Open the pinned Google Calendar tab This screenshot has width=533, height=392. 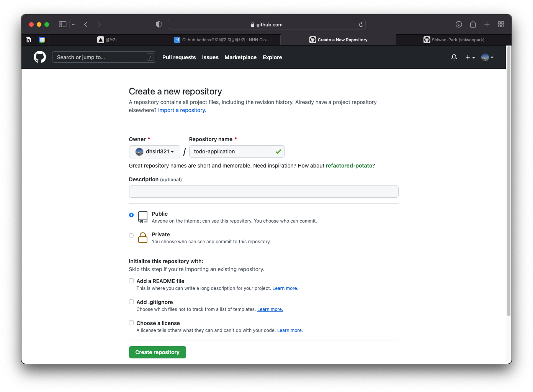[x=42, y=40]
